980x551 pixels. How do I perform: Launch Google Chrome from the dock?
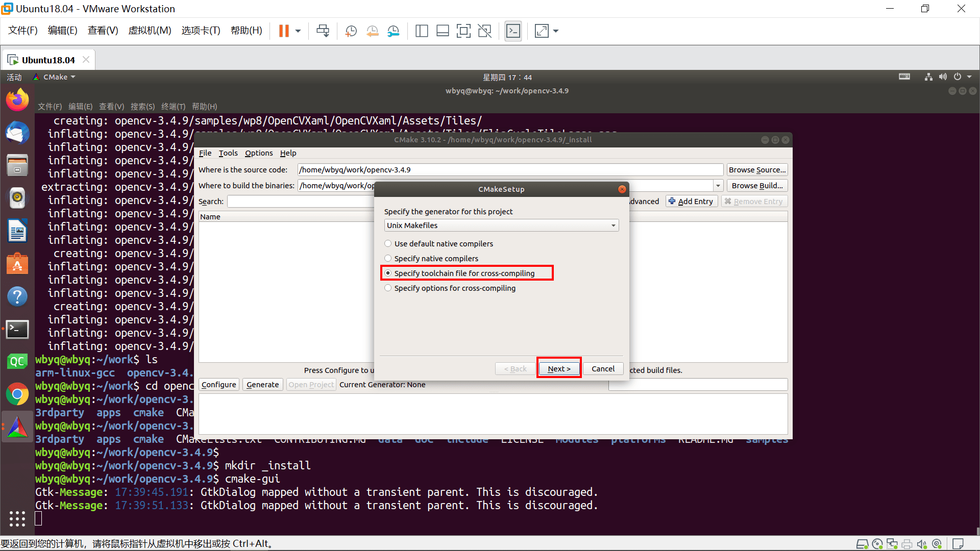(17, 394)
